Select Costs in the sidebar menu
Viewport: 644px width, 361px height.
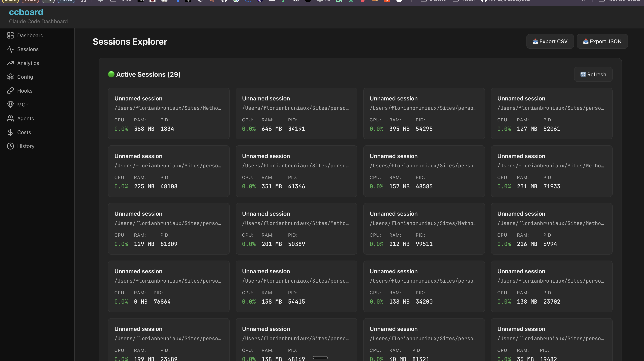[x=24, y=132]
